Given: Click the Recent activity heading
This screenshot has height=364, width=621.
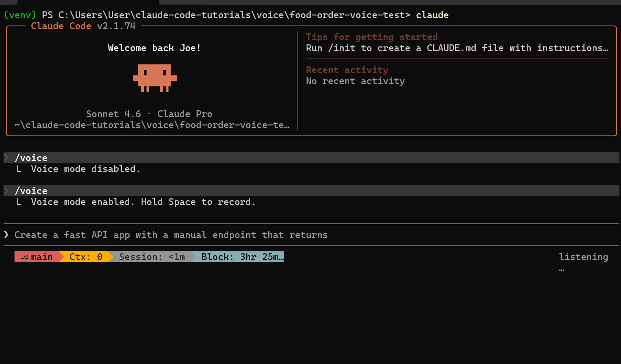Looking at the screenshot, I should click(x=346, y=70).
